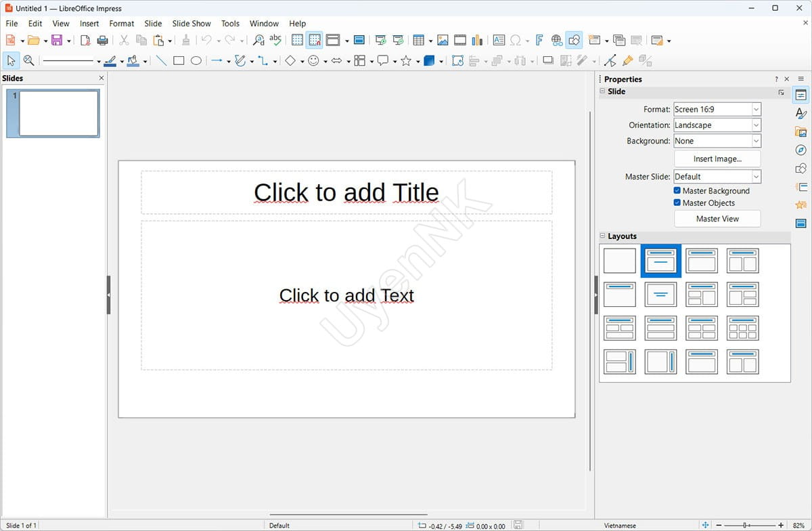Open the Background dropdown showing None
Image resolution: width=812 pixels, height=531 pixels.
tap(717, 141)
